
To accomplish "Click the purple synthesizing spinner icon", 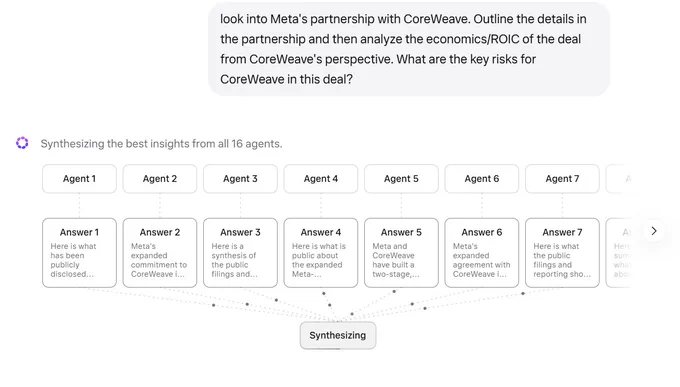I will click(22, 143).
